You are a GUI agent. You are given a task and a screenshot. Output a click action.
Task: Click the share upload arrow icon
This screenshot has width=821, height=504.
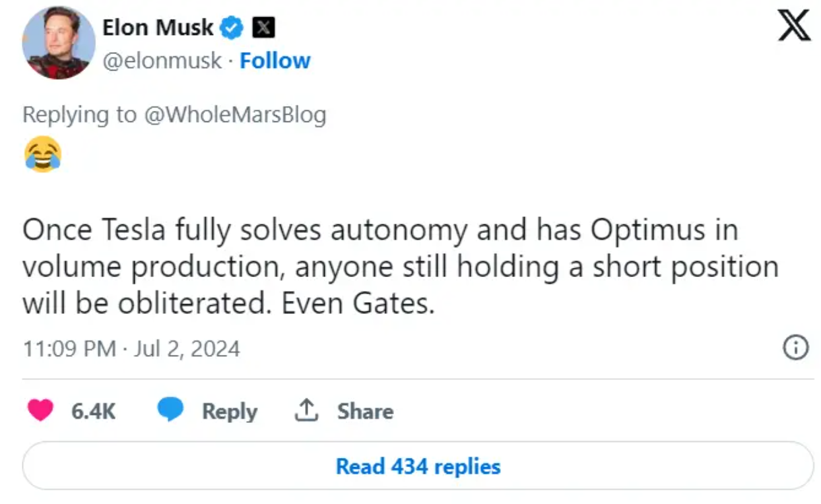(306, 411)
